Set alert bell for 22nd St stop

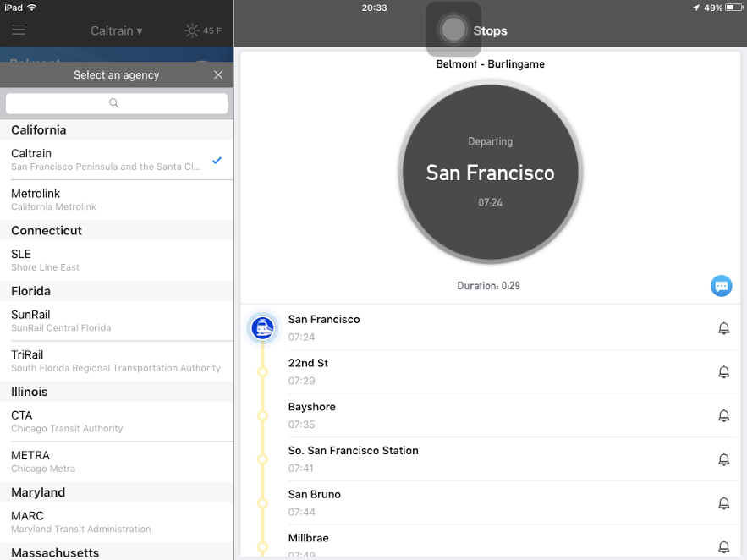pyautogui.click(x=723, y=372)
